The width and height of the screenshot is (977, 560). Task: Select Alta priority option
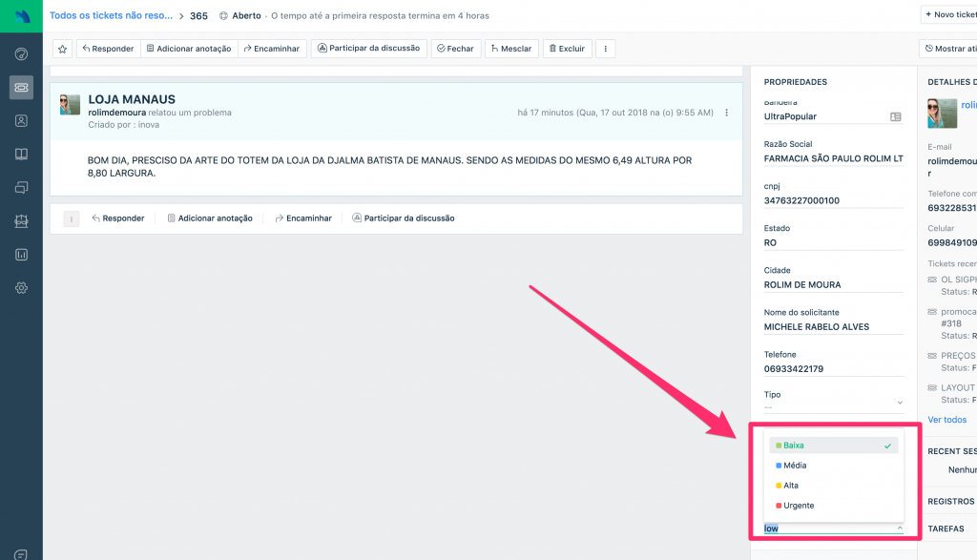(791, 486)
